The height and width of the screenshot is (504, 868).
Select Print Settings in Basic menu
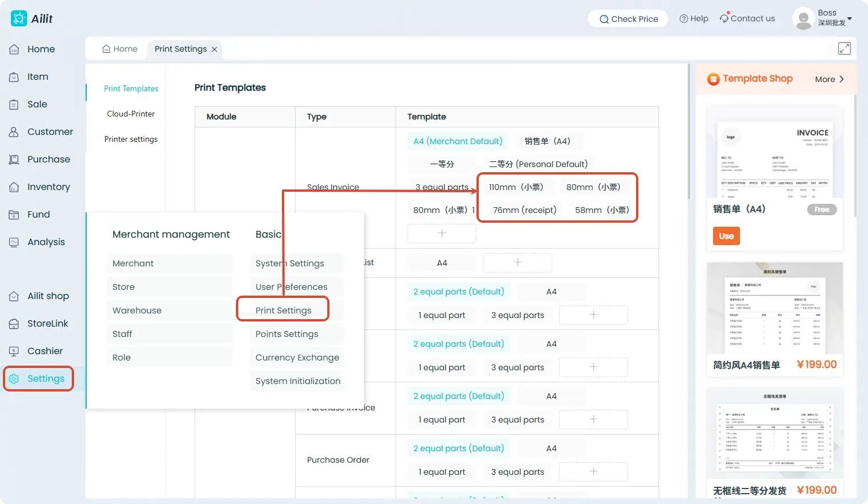pos(284,311)
